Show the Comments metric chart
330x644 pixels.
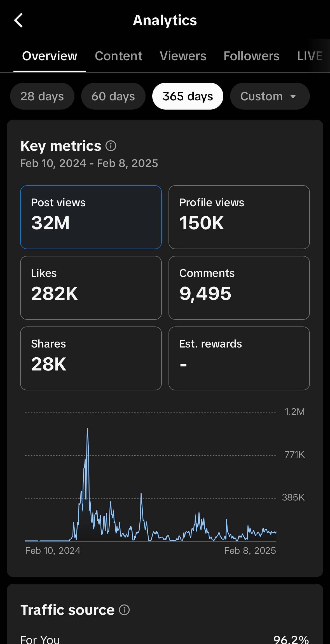(x=239, y=288)
